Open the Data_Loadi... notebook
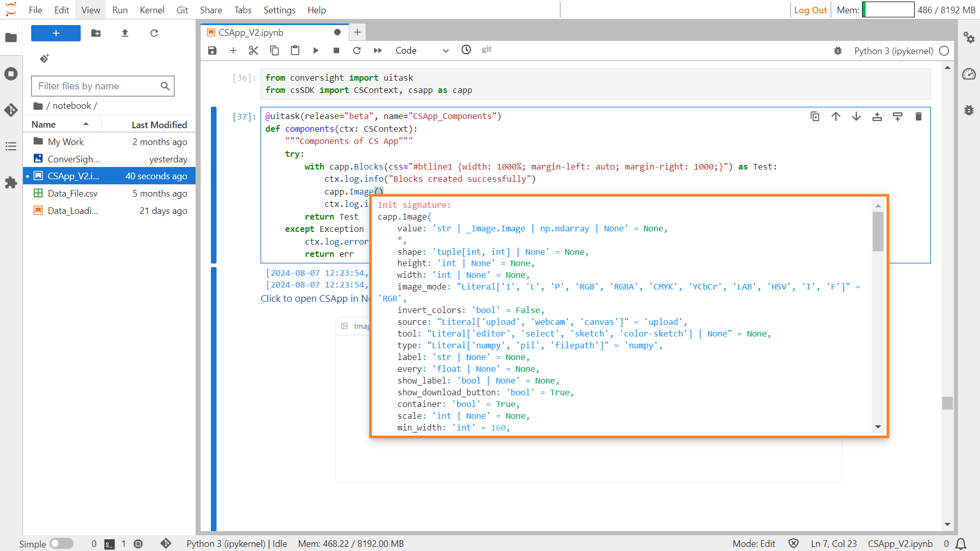The width and height of the screenshot is (980, 551). coord(109,211)
